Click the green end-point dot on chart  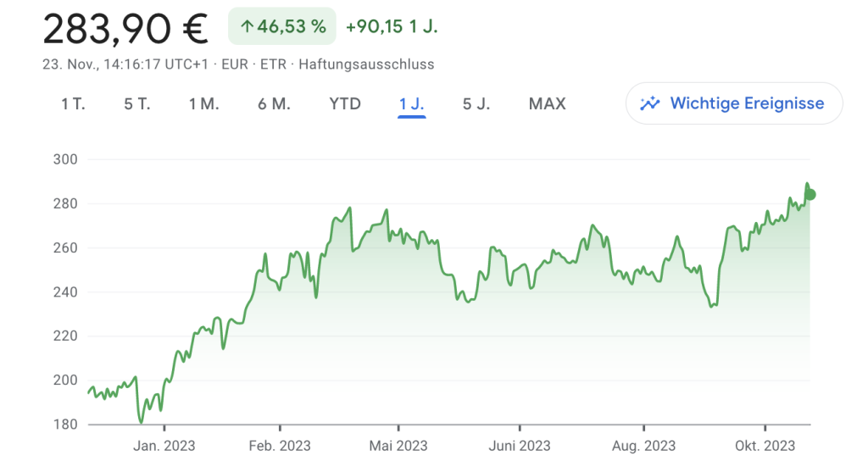(810, 194)
